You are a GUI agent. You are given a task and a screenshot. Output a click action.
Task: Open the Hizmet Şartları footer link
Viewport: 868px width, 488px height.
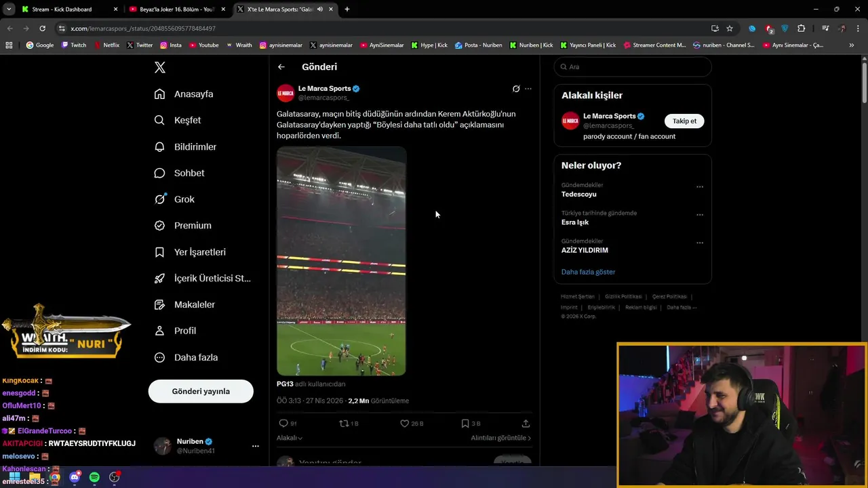[578, 297]
